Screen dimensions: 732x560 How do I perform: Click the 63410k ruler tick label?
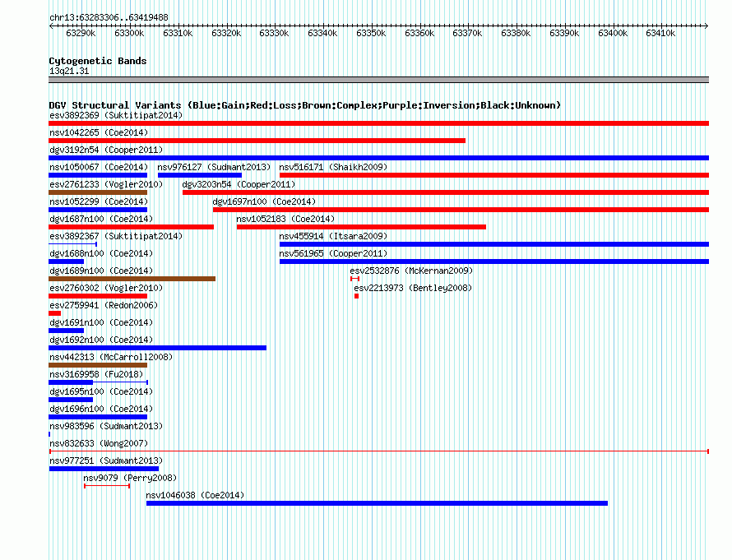(660, 33)
